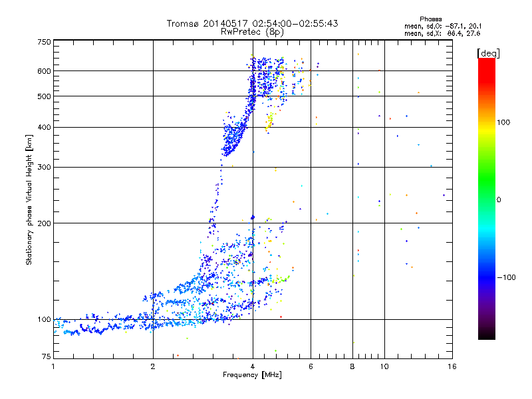The image size is (532, 399).
Task: Click the x-axis tick label '10'
Action: point(384,366)
